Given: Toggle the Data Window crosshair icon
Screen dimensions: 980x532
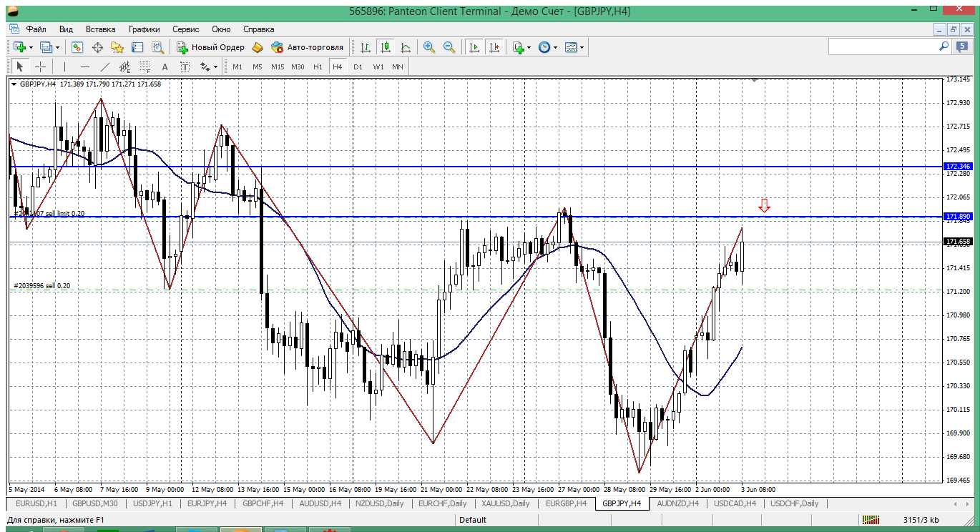Looking at the screenshot, I should coord(97,47).
